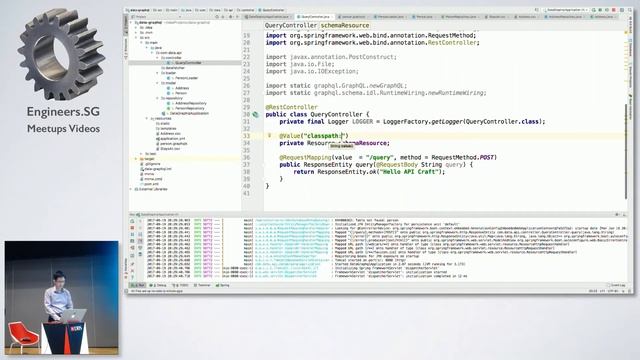
Task: Open Run panel settings gear
Action: [x=617, y=214]
